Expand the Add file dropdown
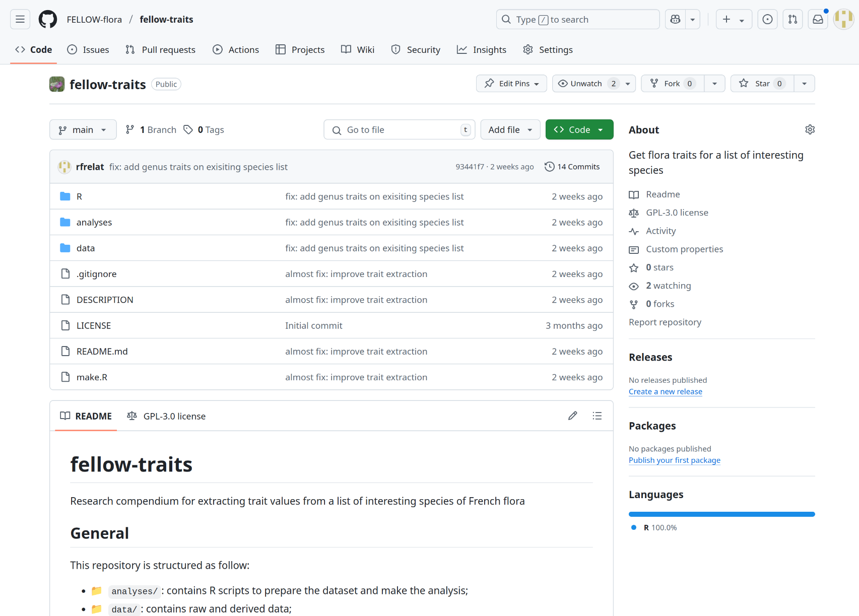 pyautogui.click(x=510, y=130)
